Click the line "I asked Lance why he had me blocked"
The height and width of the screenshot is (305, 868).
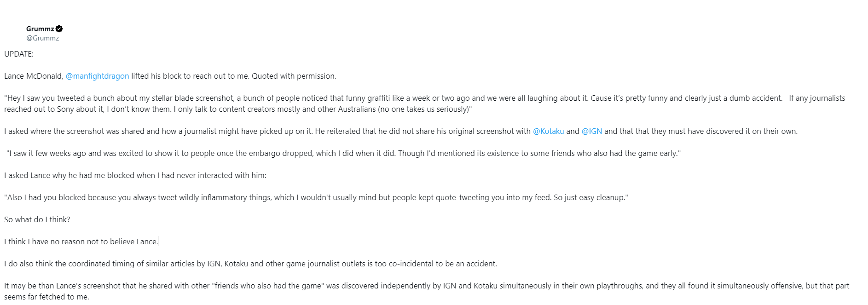pos(135,175)
